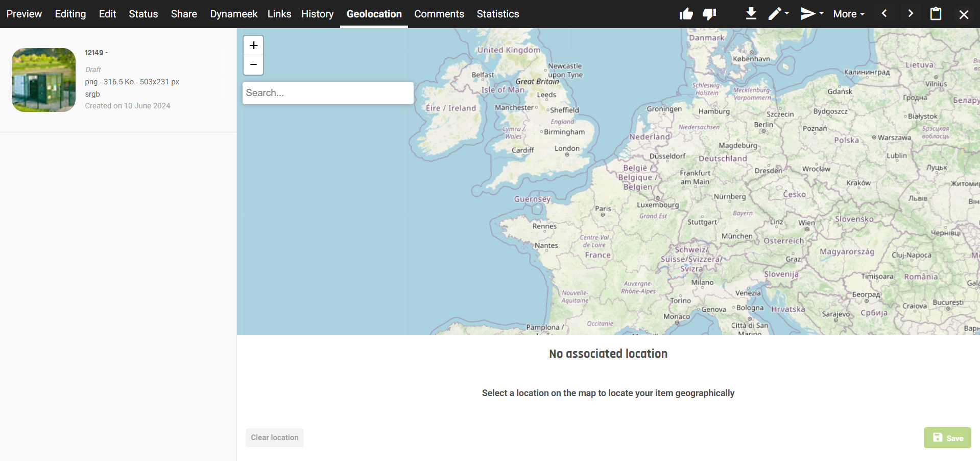Zoom out on the map

tap(253, 65)
